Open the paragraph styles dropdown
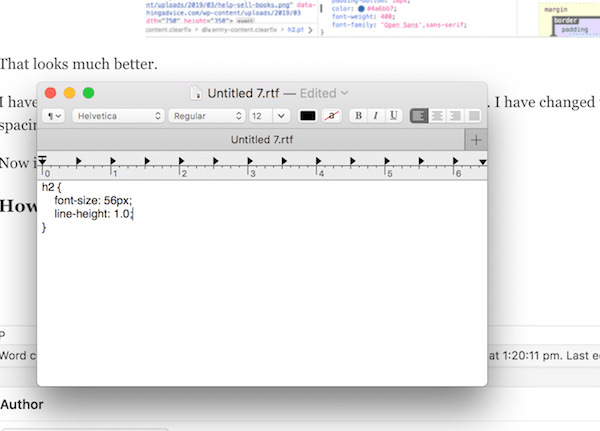600x431 pixels. pos(54,116)
